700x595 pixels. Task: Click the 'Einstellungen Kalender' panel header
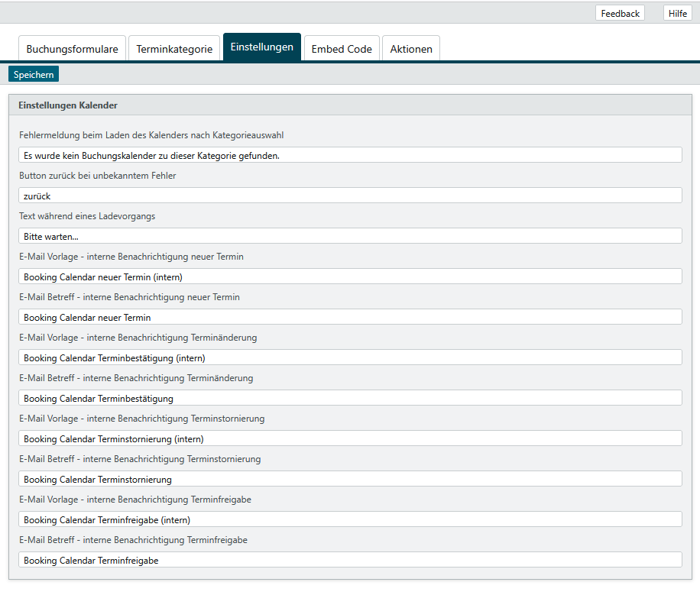click(x=350, y=105)
